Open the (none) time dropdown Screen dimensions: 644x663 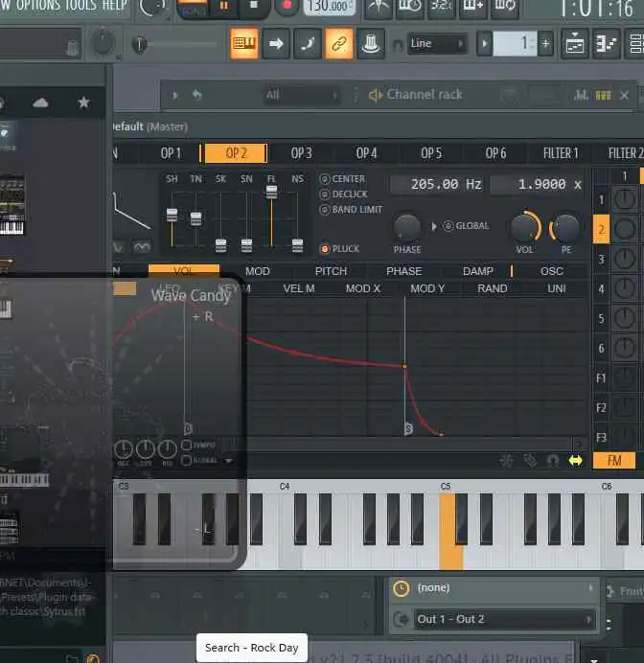(x=494, y=588)
